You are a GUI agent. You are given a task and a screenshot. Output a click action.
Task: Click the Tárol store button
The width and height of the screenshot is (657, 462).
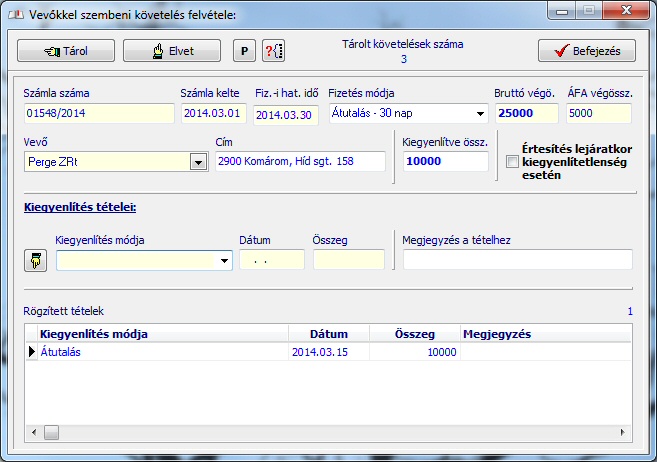(x=66, y=51)
